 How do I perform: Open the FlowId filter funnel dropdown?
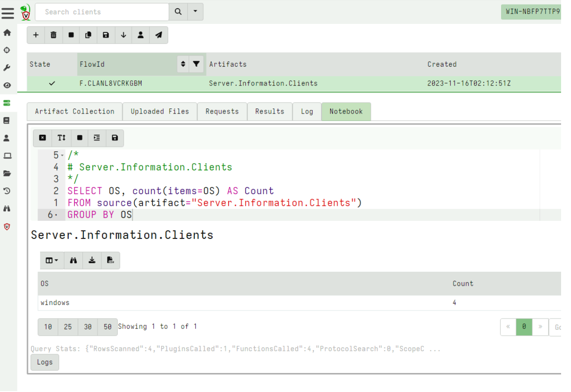(196, 64)
